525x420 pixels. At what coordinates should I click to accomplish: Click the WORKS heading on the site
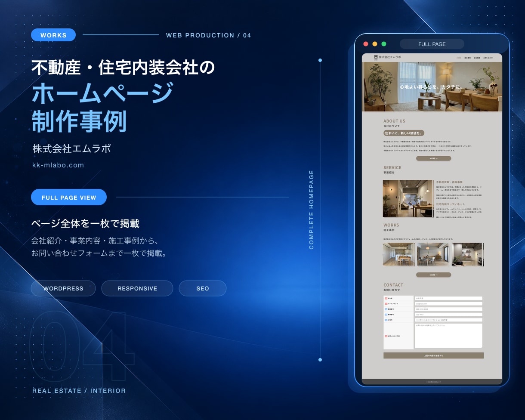[391, 225]
